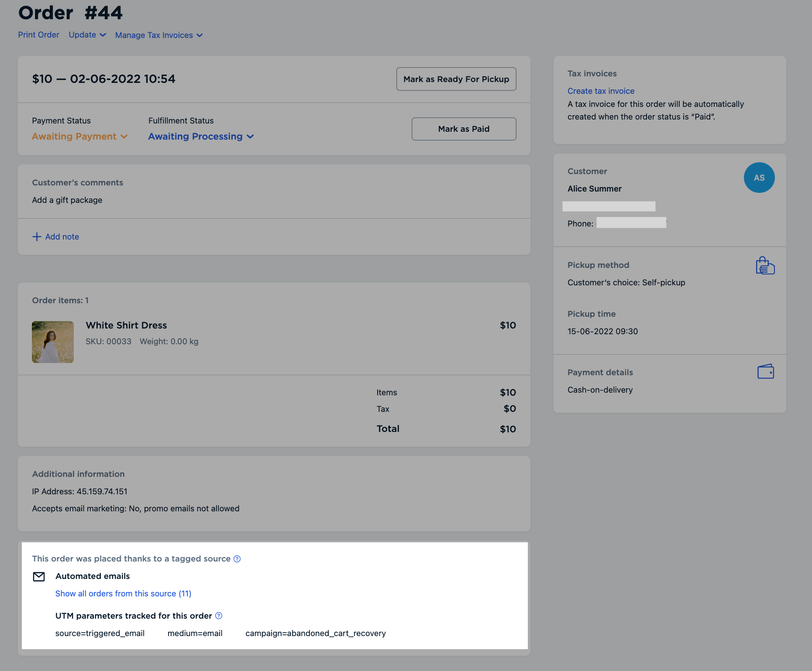Show all orders from this source
The image size is (812, 671).
pos(123,593)
